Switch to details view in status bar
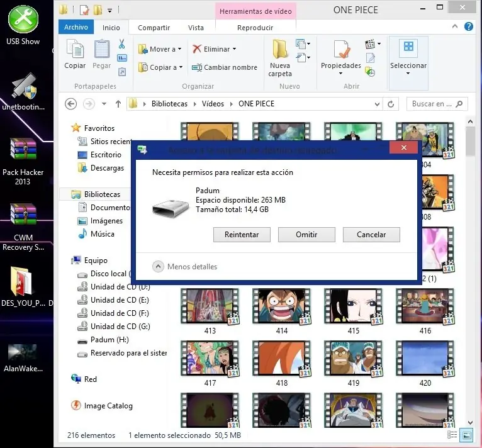Image resolution: width=482 pixels, height=448 pixels. point(452,435)
